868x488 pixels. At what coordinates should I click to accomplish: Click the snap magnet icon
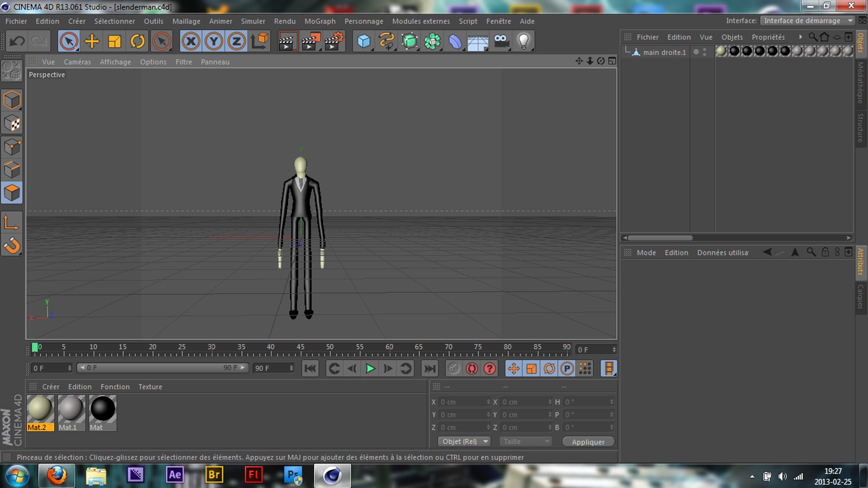[x=12, y=246]
